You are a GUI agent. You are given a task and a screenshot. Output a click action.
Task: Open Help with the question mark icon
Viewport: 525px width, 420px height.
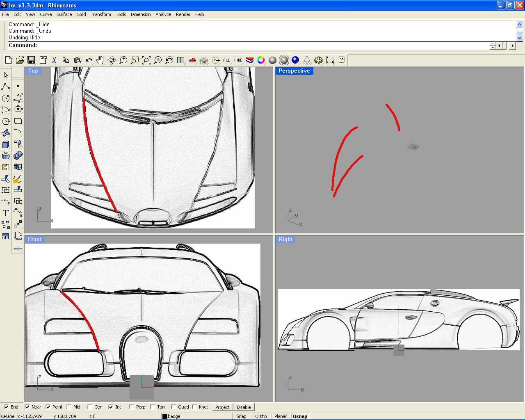tap(341, 60)
